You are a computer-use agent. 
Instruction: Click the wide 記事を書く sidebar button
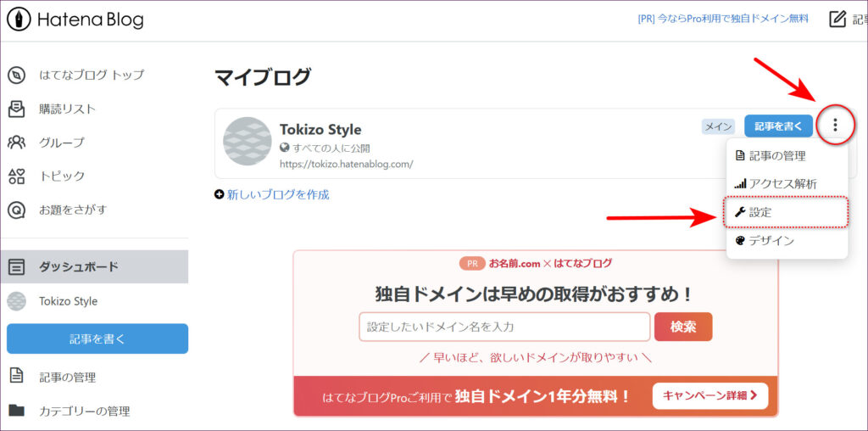97,339
